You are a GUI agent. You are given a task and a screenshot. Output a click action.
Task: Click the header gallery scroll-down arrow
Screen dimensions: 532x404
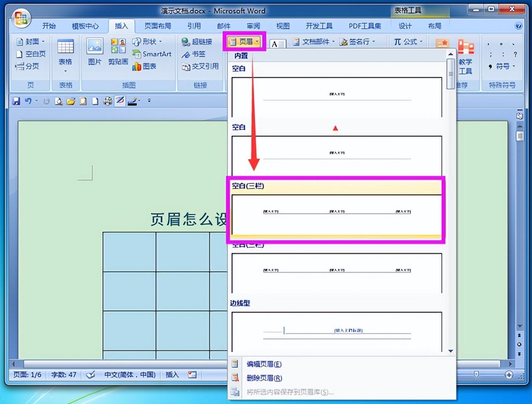coord(451,351)
